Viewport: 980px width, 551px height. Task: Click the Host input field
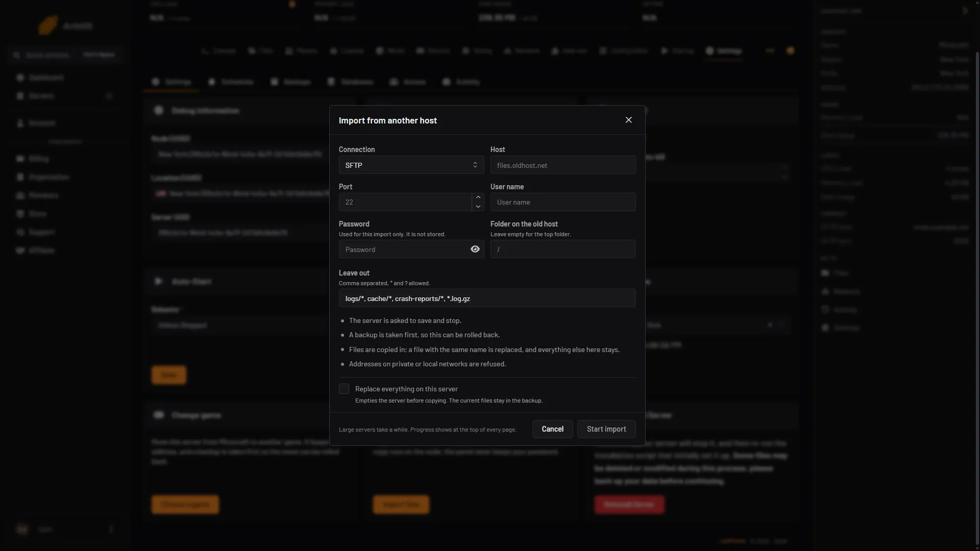(563, 165)
